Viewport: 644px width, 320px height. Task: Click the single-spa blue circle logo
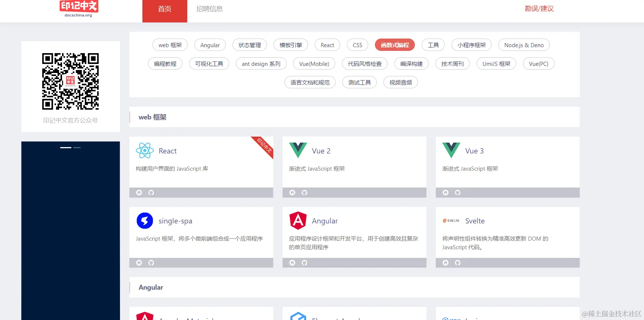point(145,221)
